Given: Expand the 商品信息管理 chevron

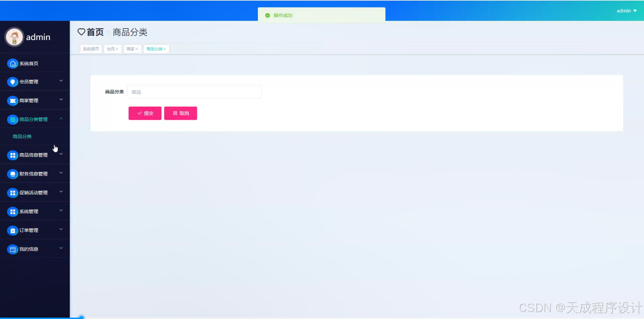Looking at the screenshot, I should [x=61, y=154].
